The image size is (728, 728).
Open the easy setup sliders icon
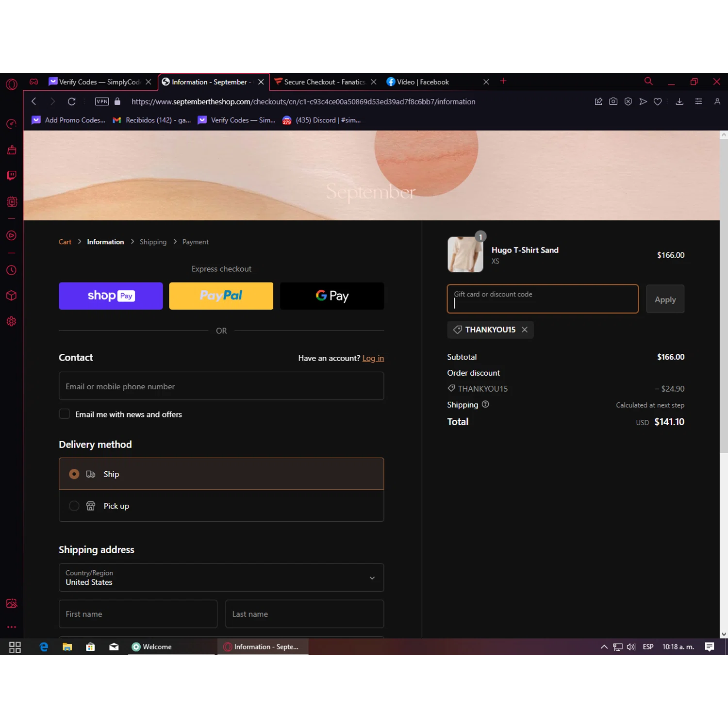pyautogui.click(x=698, y=101)
